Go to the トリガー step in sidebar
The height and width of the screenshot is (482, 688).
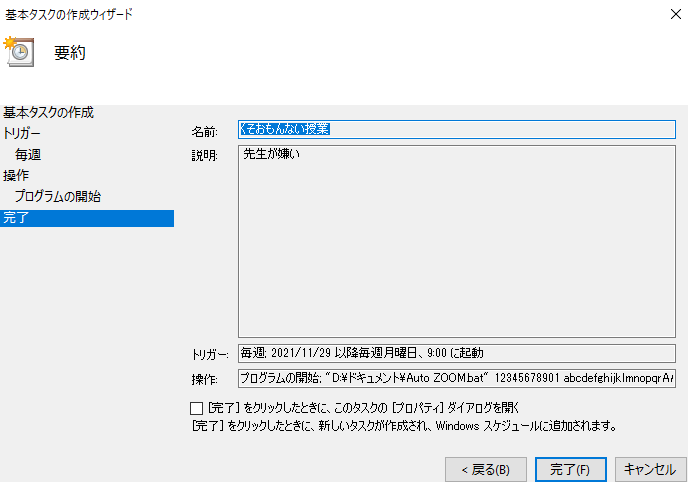23,133
